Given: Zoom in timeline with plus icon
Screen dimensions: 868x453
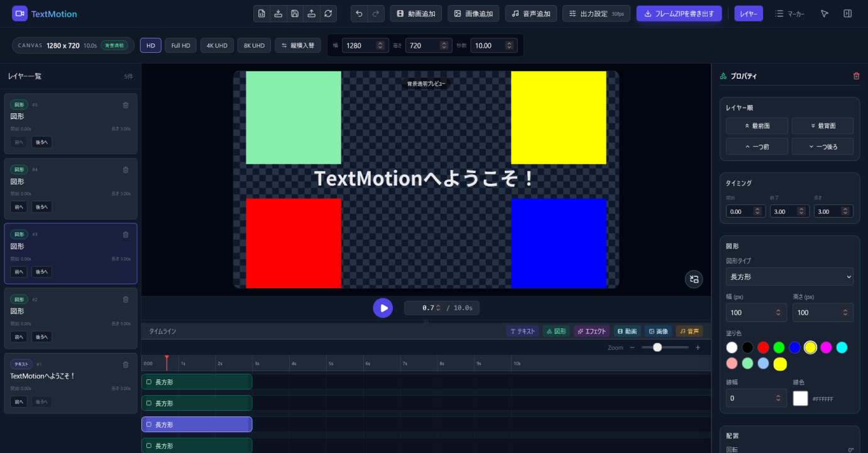Looking at the screenshot, I should pos(698,347).
